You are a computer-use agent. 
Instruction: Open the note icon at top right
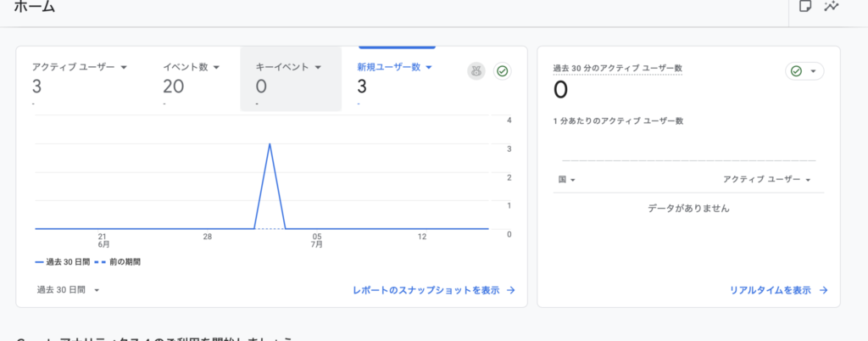coord(805,7)
